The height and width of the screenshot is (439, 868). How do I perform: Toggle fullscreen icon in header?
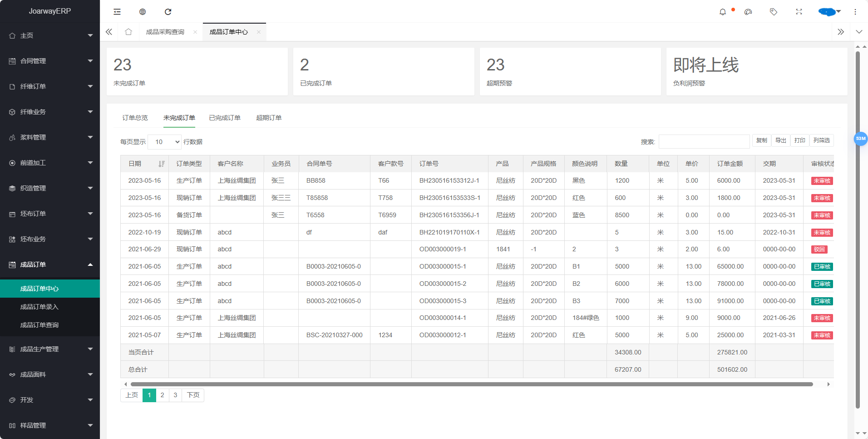pos(799,12)
